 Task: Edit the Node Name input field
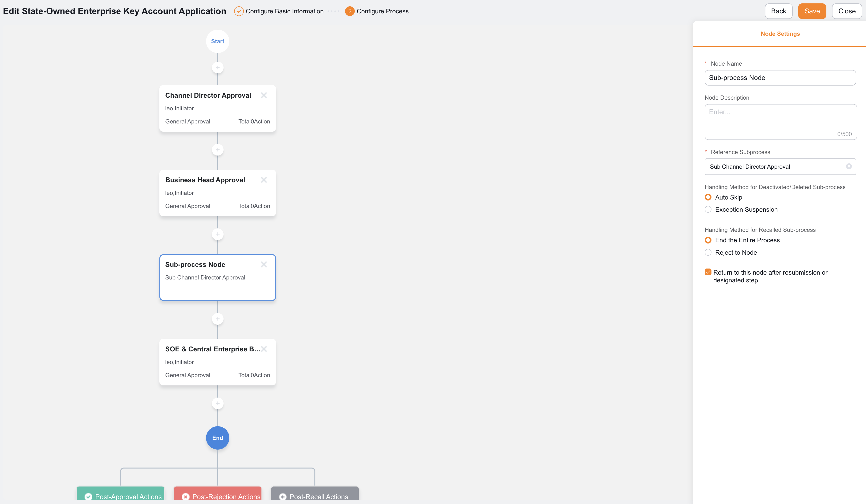click(x=780, y=78)
